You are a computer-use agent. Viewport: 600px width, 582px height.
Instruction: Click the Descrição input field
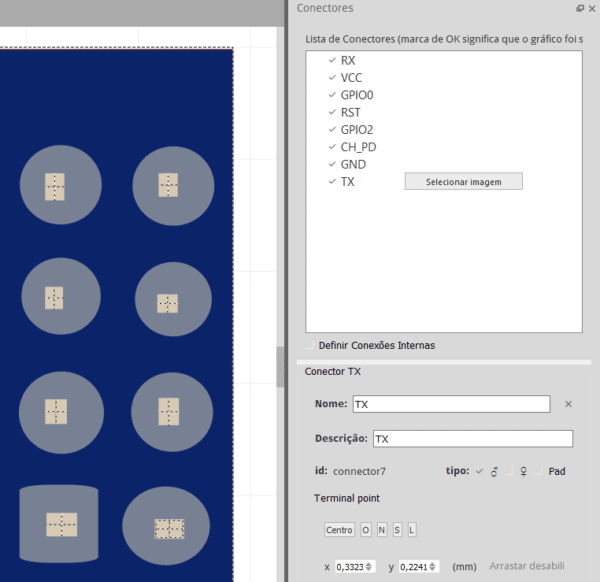(x=473, y=439)
